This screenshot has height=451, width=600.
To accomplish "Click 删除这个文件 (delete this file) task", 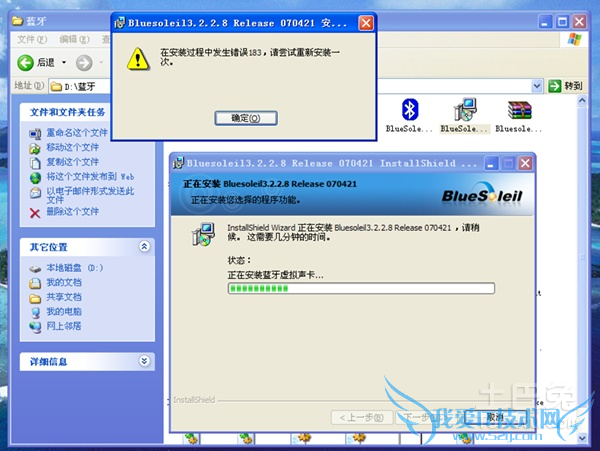I will pos(73,211).
